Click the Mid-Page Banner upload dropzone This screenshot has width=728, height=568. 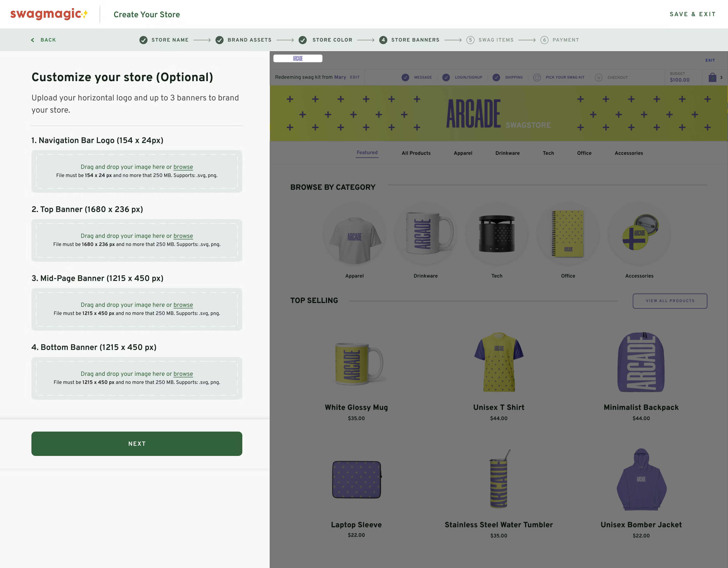click(137, 309)
